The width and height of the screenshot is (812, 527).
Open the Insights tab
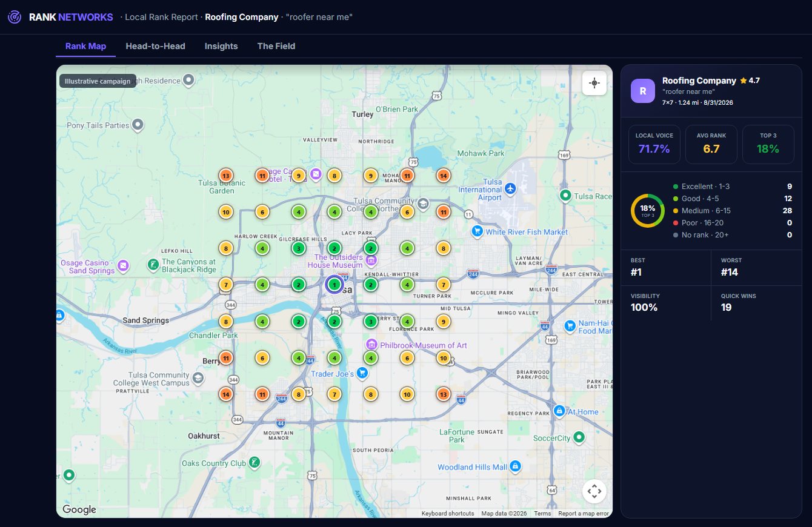click(221, 46)
